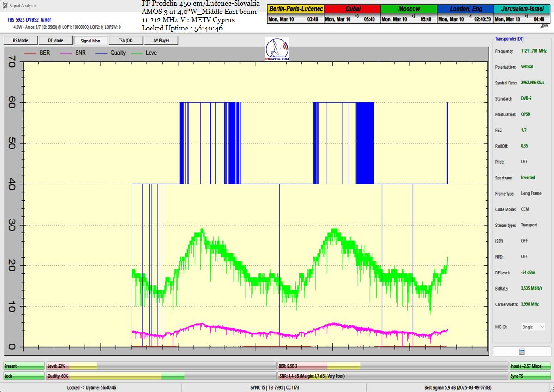Image resolution: width=554 pixels, height=392 pixels.
Task: Click the green Level legend line
Action: (137, 53)
